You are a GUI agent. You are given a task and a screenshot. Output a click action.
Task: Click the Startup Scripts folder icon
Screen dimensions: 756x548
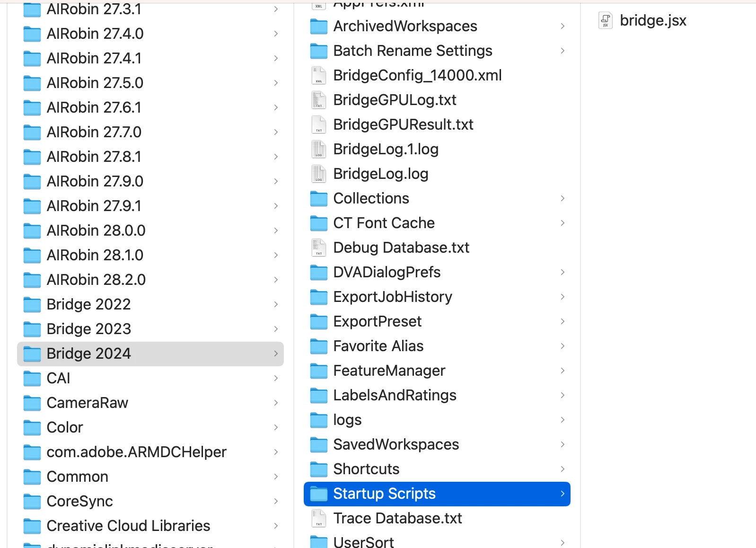click(318, 494)
